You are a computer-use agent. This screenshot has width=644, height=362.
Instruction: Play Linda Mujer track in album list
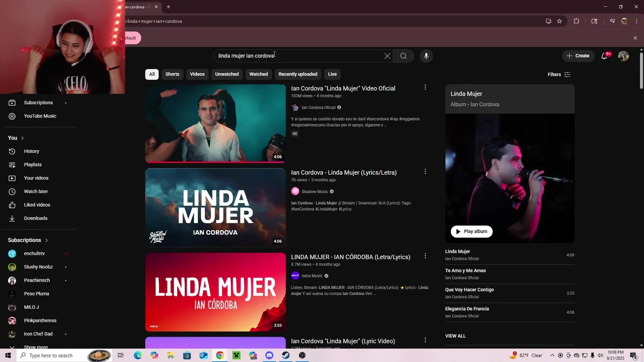tap(510, 255)
